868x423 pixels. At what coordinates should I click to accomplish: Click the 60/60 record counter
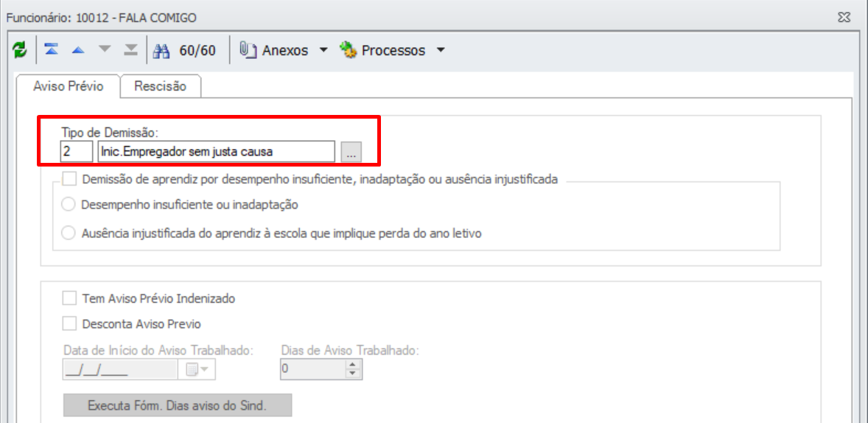point(197,50)
